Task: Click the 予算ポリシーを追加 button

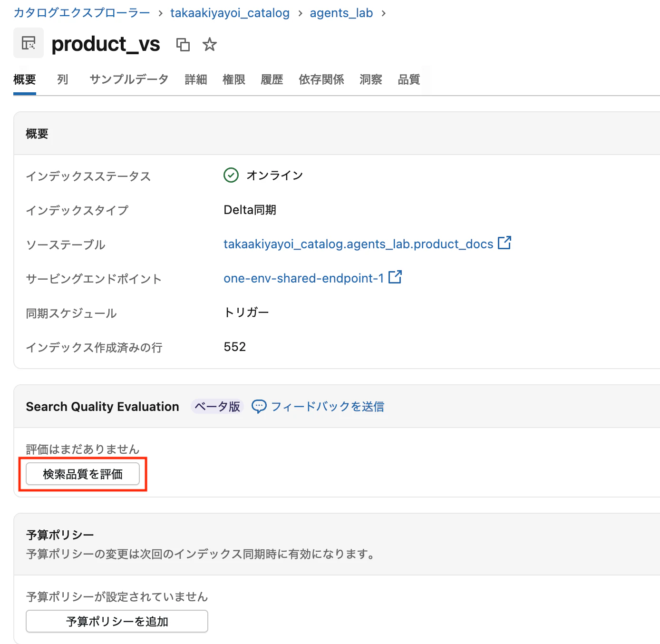Action: pos(116,621)
